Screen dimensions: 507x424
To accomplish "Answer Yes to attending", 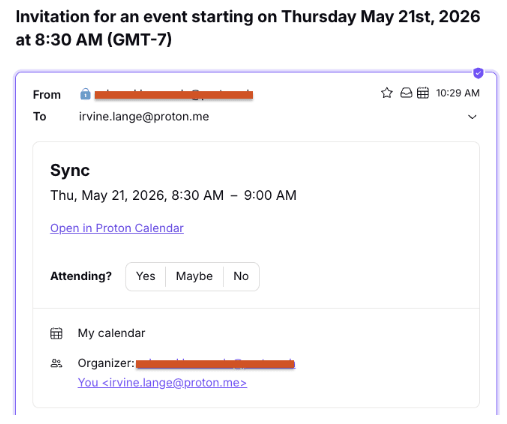I will pyautogui.click(x=146, y=276).
